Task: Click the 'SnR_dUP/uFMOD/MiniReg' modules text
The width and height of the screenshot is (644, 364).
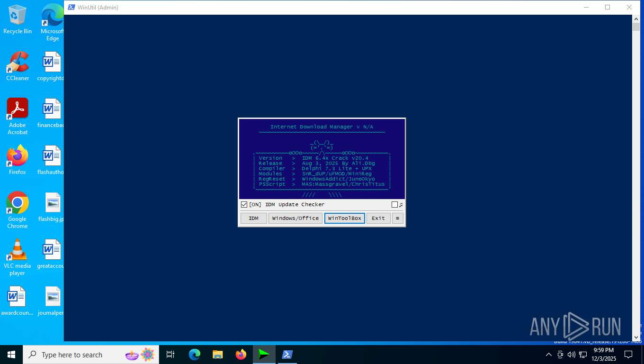Action: [337, 173]
